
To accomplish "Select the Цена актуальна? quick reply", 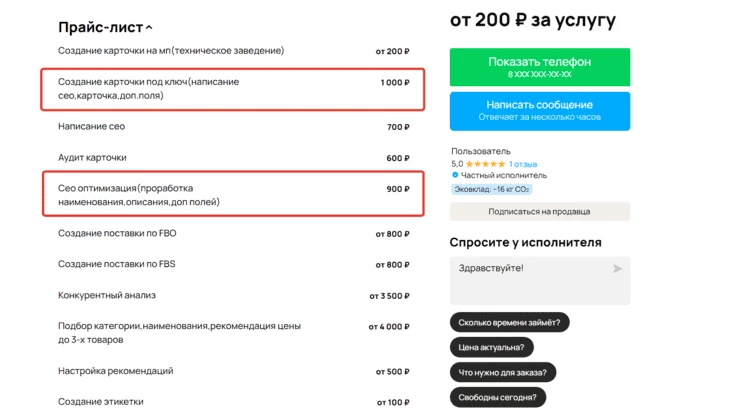I will 491,347.
